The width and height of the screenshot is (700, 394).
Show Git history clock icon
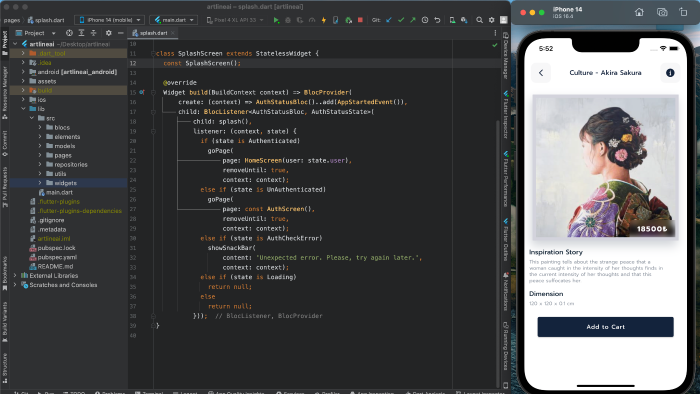[x=425, y=20]
